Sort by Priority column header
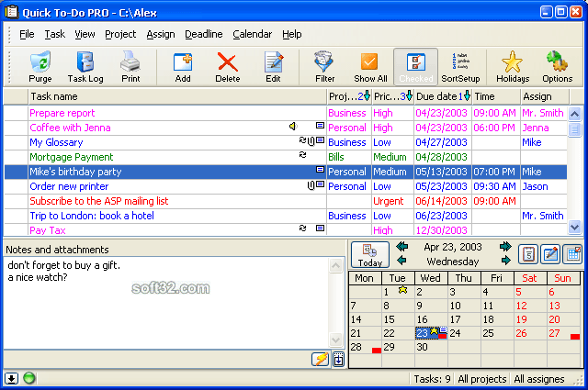The image size is (588, 390). pos(393,96)
